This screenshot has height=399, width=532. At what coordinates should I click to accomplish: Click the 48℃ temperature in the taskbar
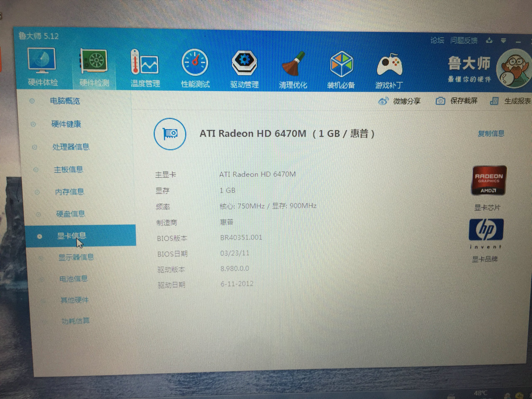pyautogui.click(x=480, y=393)
